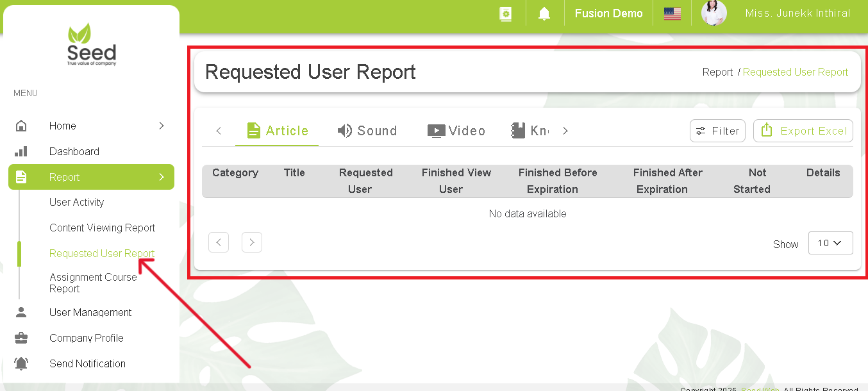Open the Show rows dropdown
Viewport: 868px width, 391px height.
(830, 243)
